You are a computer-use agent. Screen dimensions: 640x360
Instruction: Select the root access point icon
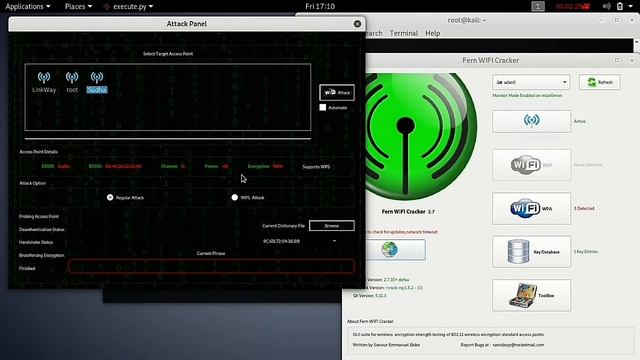coord(72,82)
